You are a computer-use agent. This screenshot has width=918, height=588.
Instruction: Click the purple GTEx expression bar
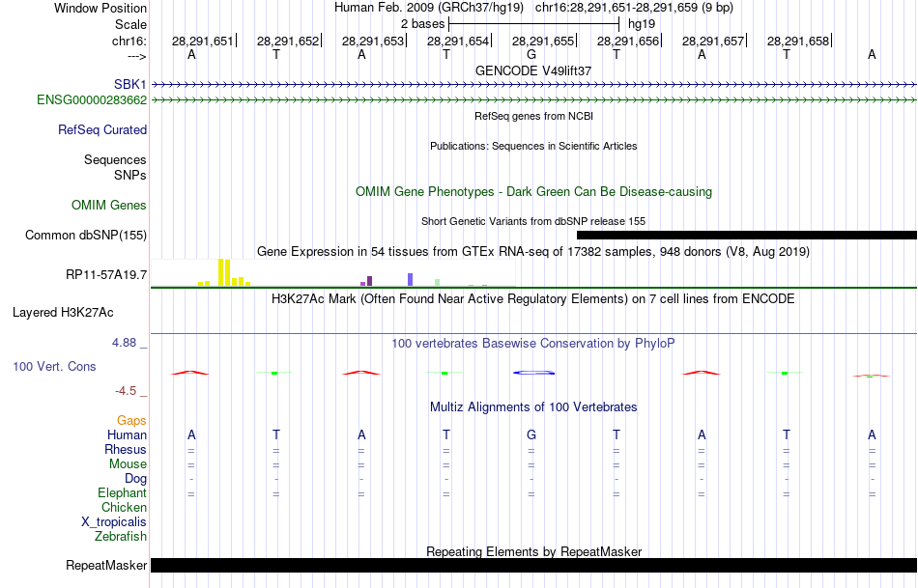tap(369, 281)
